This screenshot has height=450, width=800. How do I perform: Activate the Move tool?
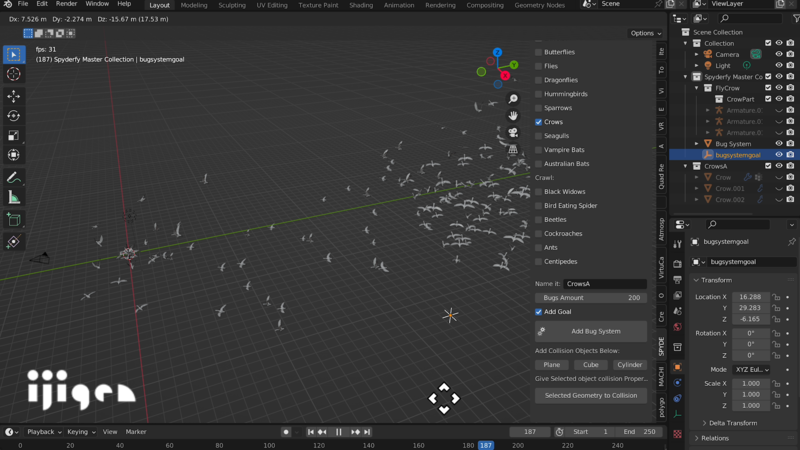click(x=14, y=96)
